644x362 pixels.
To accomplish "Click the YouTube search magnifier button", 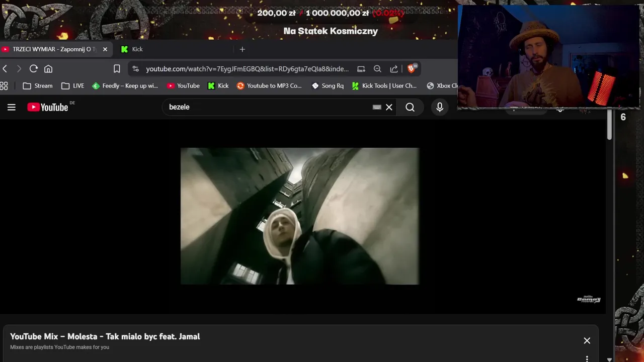I will [410, 107].
